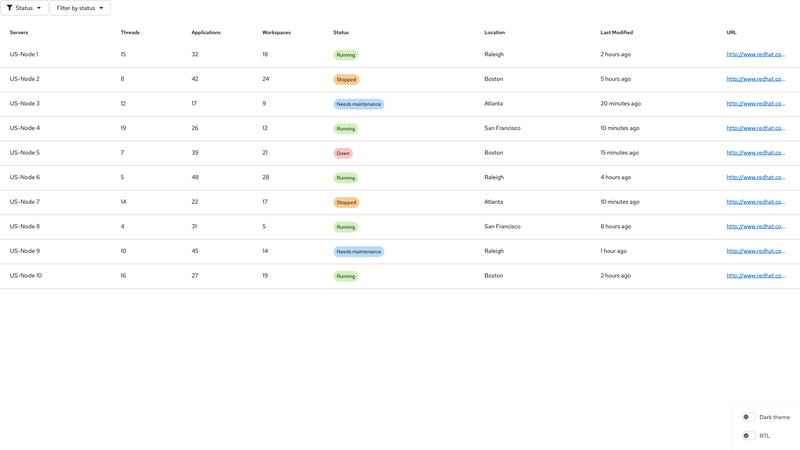The height and width of the screenshot is (450, 800).
Task: Toggle the Dark theme switch
Action: 748,417
